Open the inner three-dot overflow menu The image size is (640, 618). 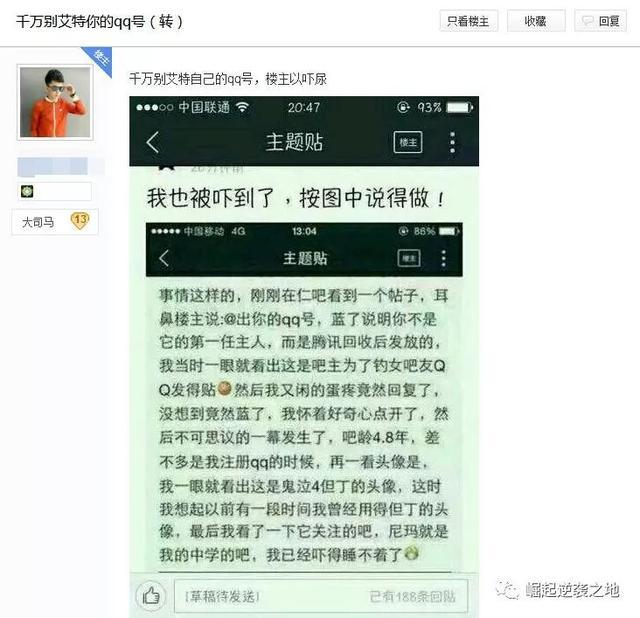pyautogui.click(x=444, y=258)
